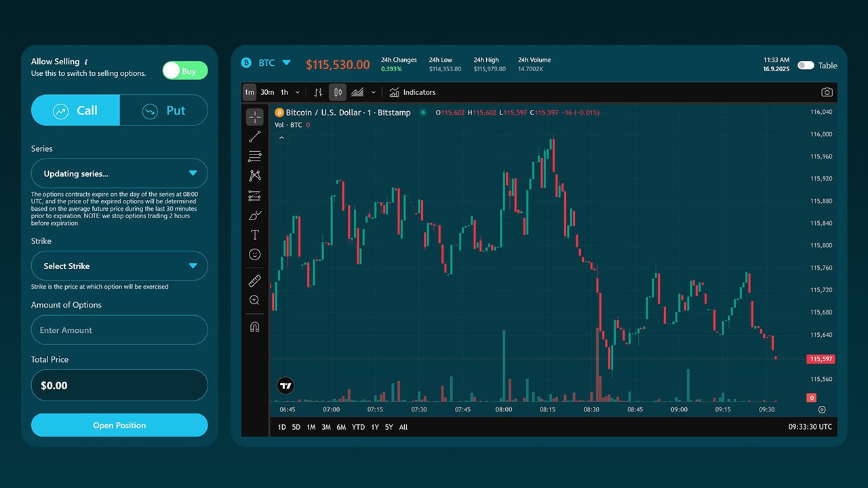Click the Enter Amount input field

[x=119, y=330]
